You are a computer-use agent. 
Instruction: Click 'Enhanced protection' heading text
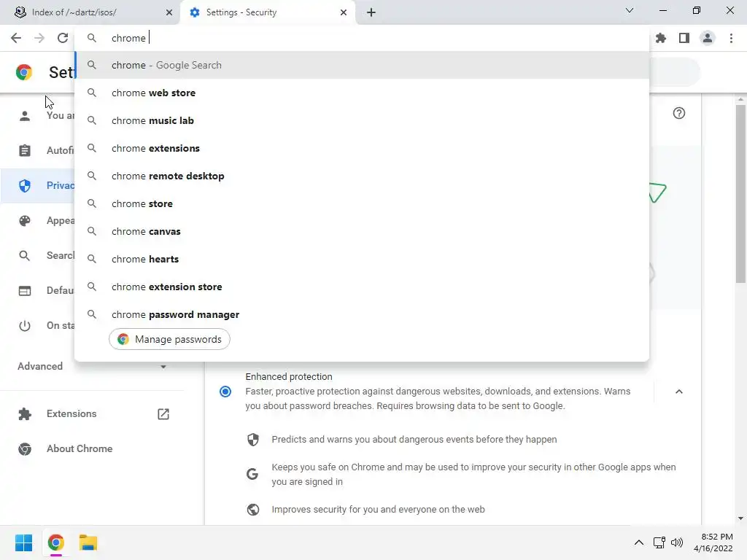(x=289, y=377)
